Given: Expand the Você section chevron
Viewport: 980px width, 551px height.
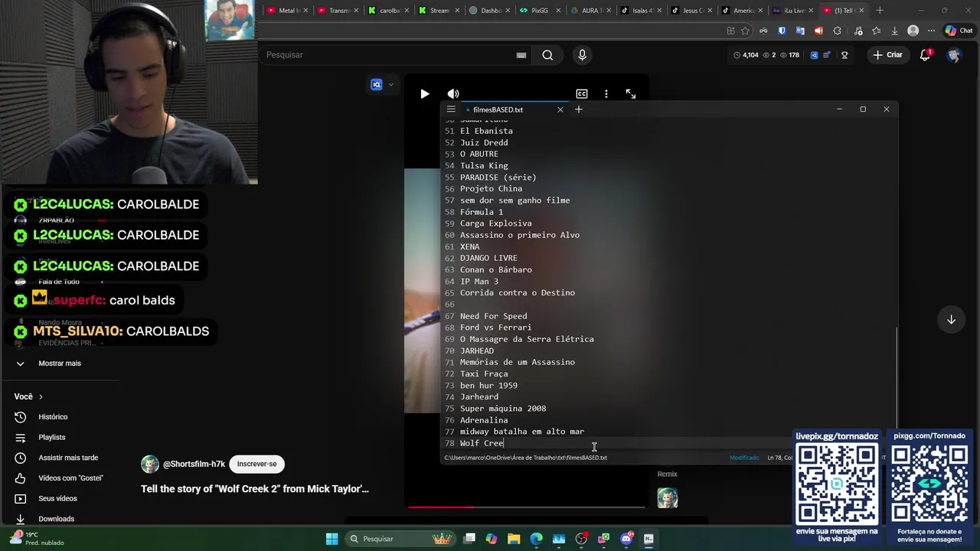Looking at the screenshot, I should click(41, 396).
